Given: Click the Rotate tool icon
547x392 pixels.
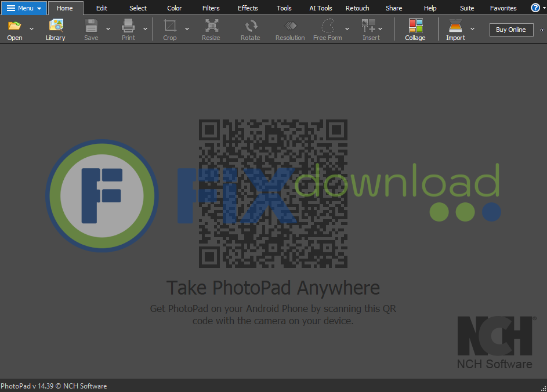Looking at the screenshot, I should 251,26.
